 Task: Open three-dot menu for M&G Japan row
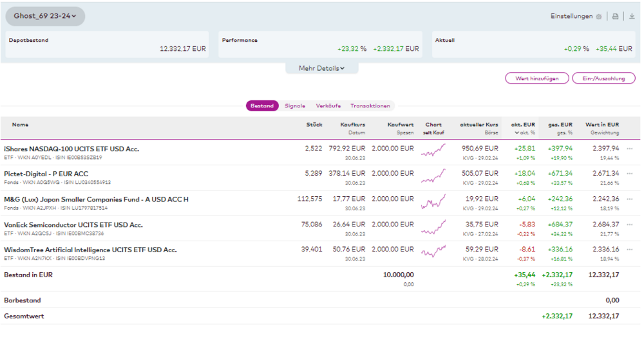tap(630, 199)
